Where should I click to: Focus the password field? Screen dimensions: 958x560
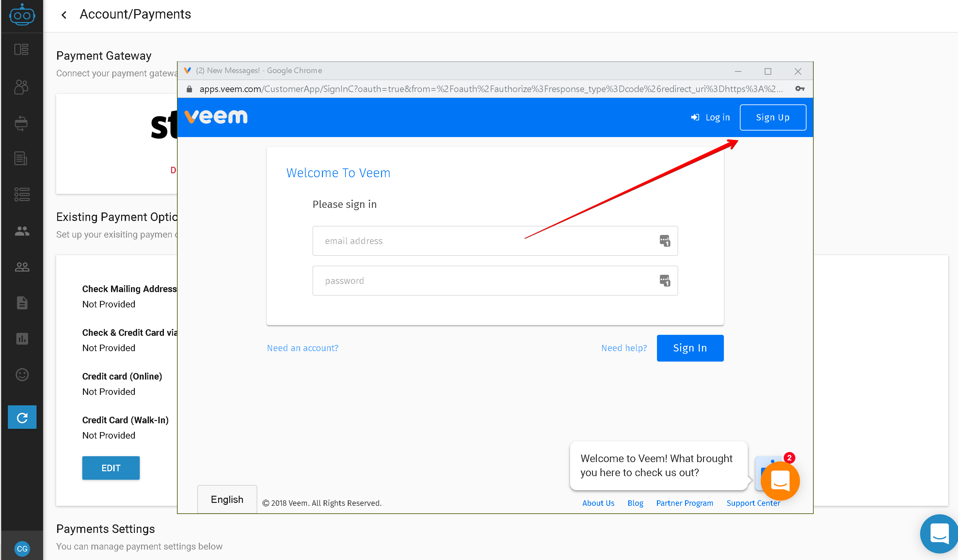495,281
